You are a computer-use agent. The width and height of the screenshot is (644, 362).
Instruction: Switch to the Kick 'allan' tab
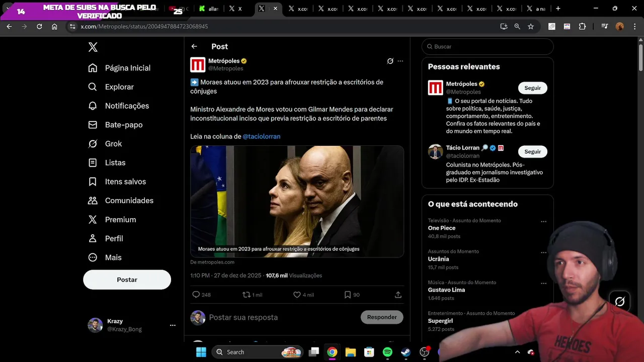tap(209, 9)
